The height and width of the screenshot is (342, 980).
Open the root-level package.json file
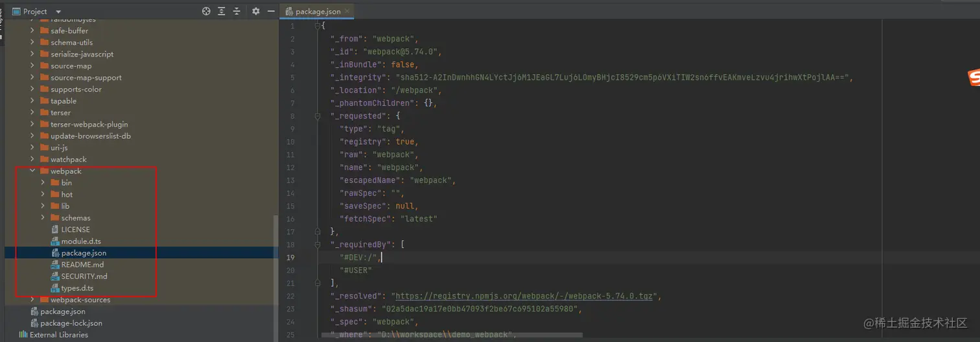coord(63,311)
